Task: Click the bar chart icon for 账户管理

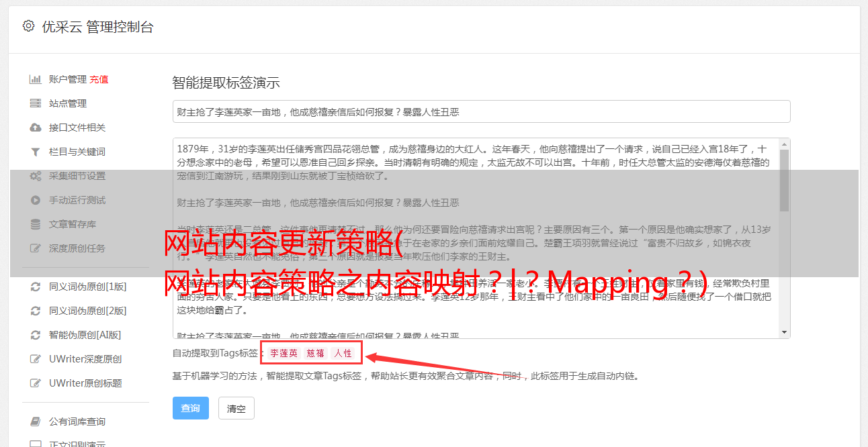Action: coord(36,79)
